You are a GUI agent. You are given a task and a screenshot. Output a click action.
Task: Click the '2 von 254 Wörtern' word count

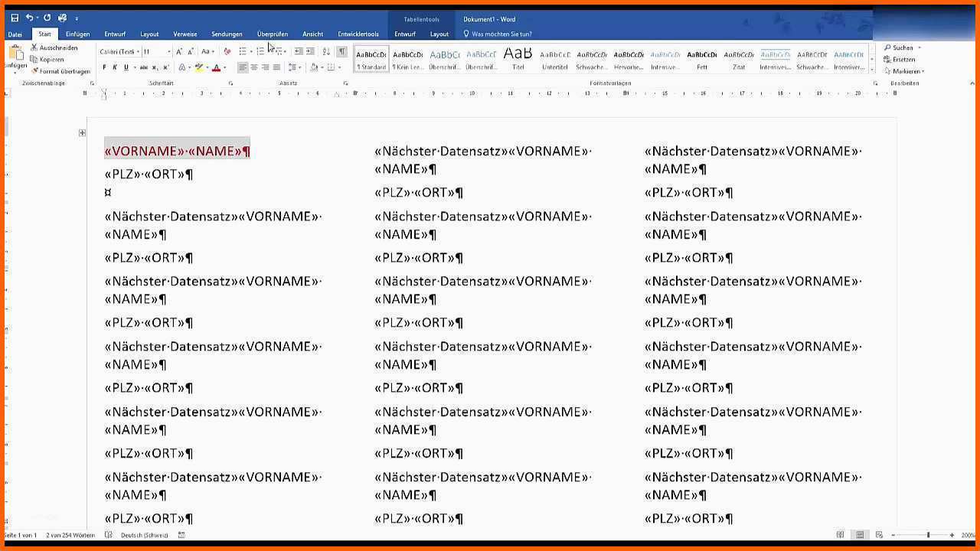[70, 535]
